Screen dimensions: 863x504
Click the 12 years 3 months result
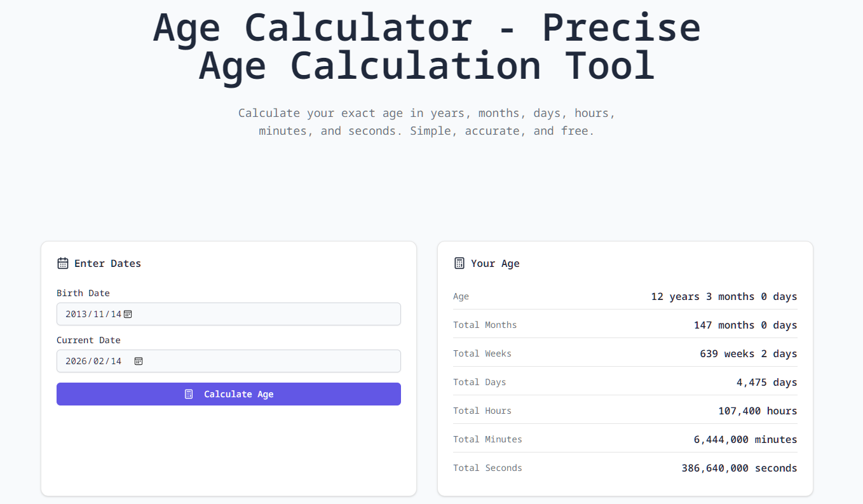[724, 297]
